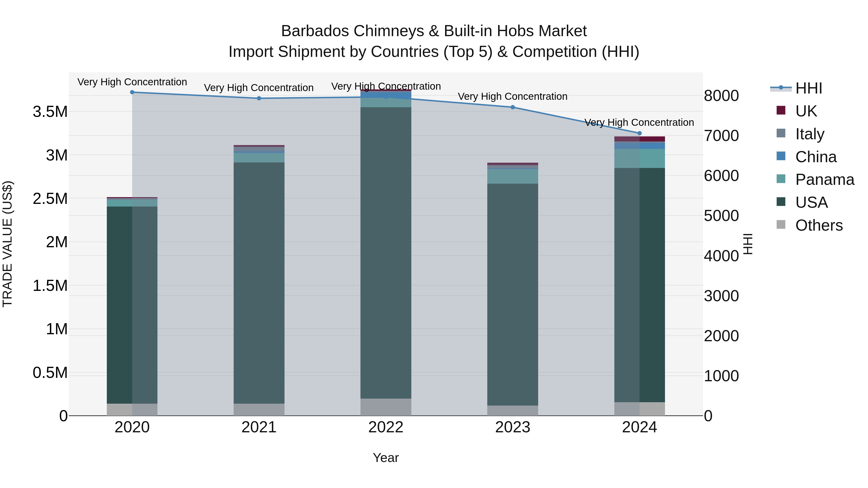
Task: Toggle the Italy series legend entry
Action: pyautogui.click(x=800, y=134)
